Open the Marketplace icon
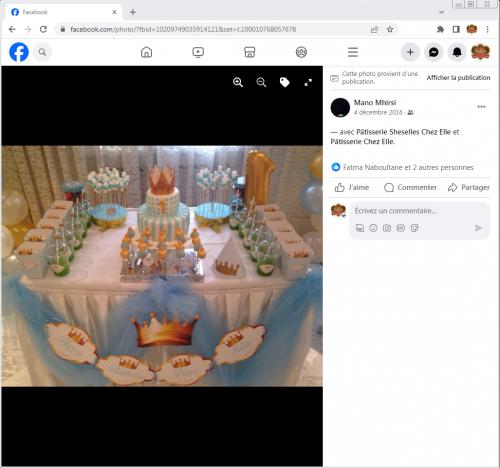The height and width of the screenshot is (468, 500). coord(250,52)
